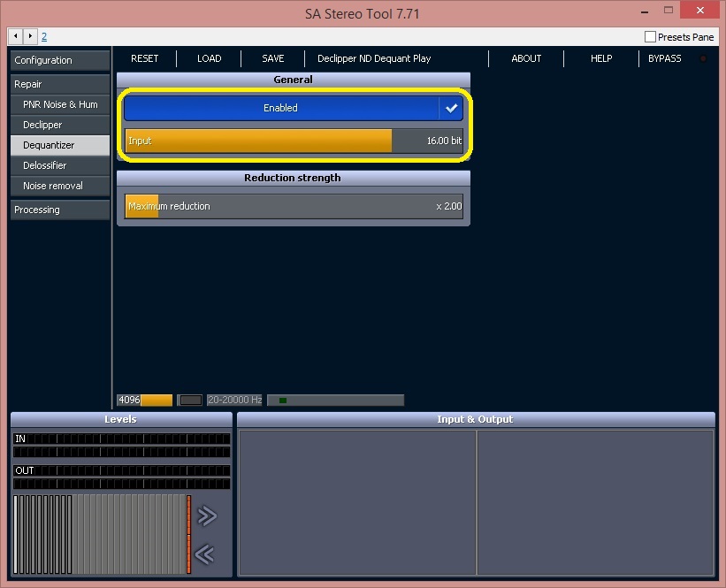Click the Reduction strength header
The width and height of the screenshot is (726, 588).
293,178
